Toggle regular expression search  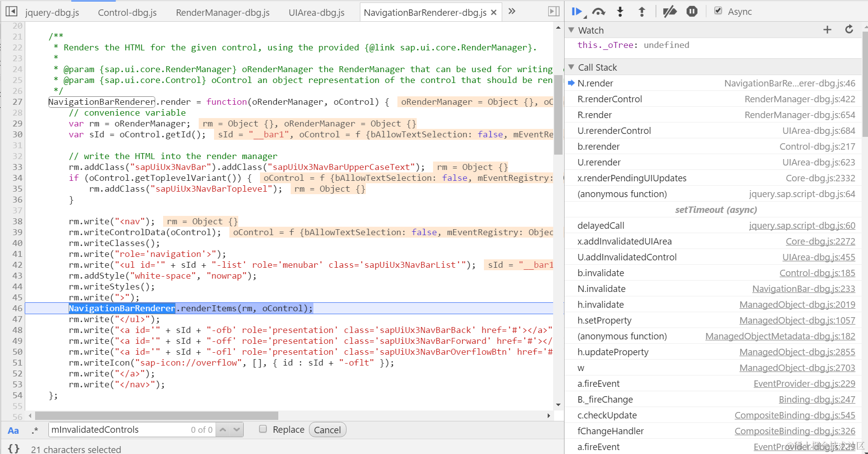35,430
